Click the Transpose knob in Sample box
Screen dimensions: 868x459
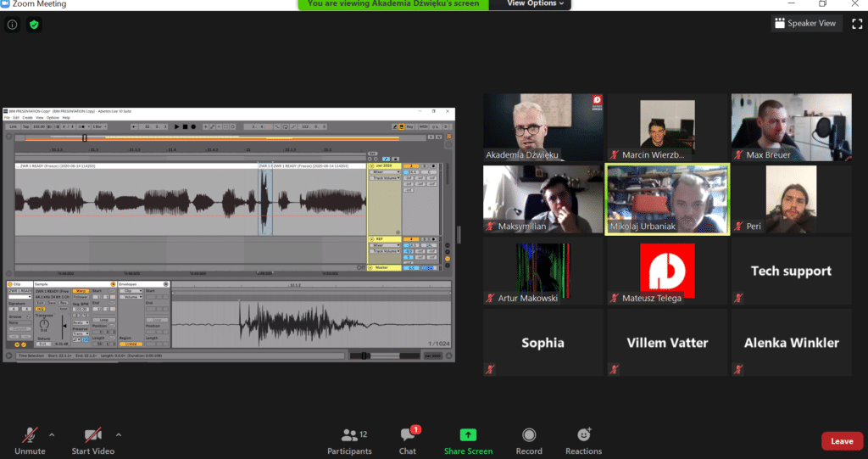pyautogui.click(x=44, y=324)
